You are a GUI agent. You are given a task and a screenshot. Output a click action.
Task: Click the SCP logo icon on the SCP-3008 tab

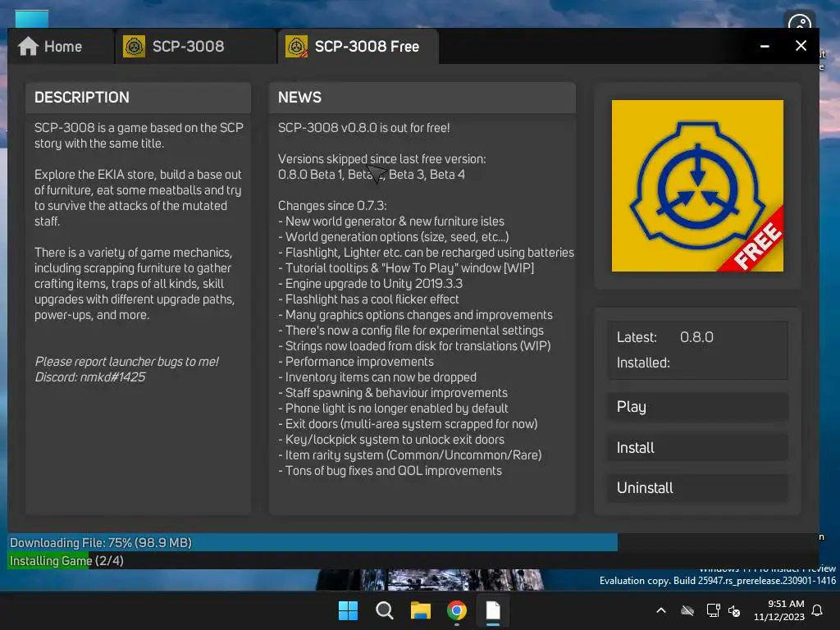pyautogui.click(x=134, y=47)
